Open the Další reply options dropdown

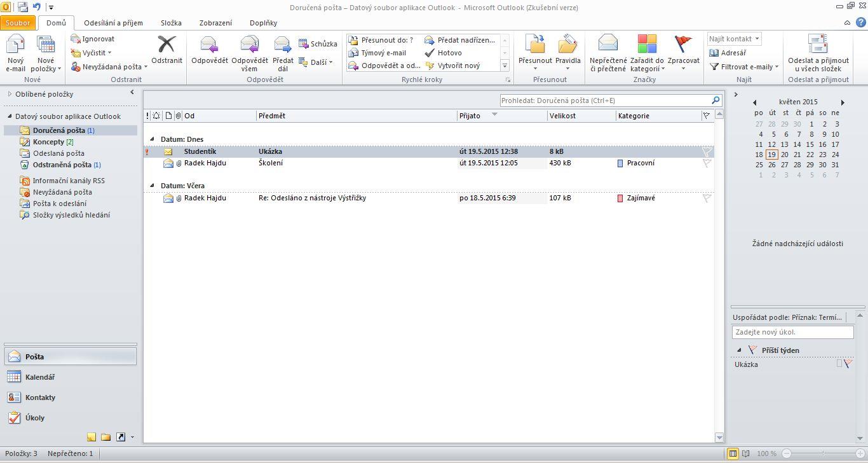316,62
